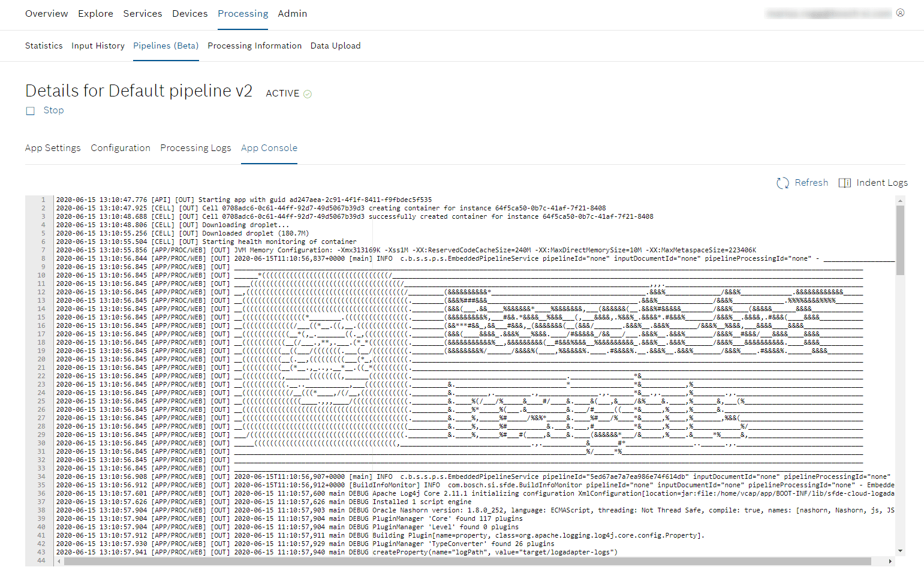Click the horizontal scrollbar right arrow
Viewport: 924px width, 570px height.
pyautogui.click(x=890, y=562)
